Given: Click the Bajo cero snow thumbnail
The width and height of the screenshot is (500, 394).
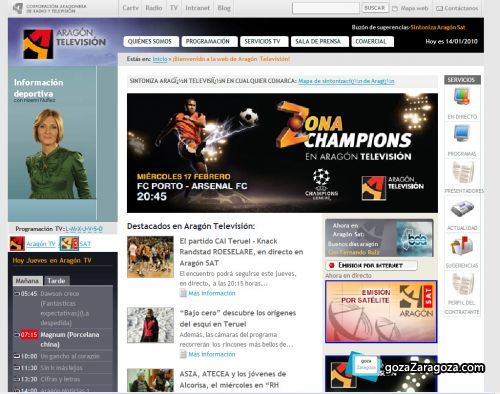Looking at the screenshot, I should (x=150, y=325).
